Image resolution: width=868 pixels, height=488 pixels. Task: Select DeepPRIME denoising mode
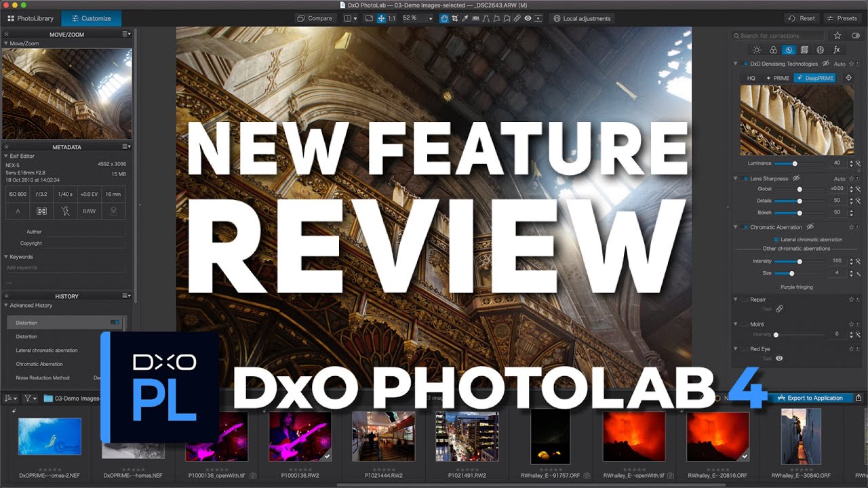814,78
